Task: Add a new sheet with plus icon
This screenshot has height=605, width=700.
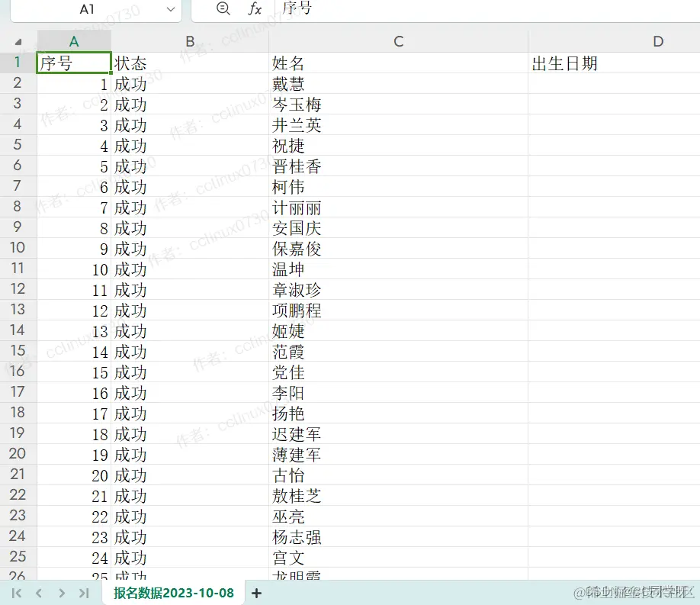Action: [257, 593]
